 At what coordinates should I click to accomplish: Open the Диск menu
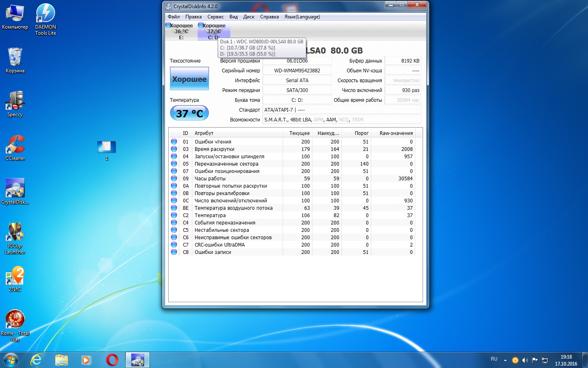[249, 17]
